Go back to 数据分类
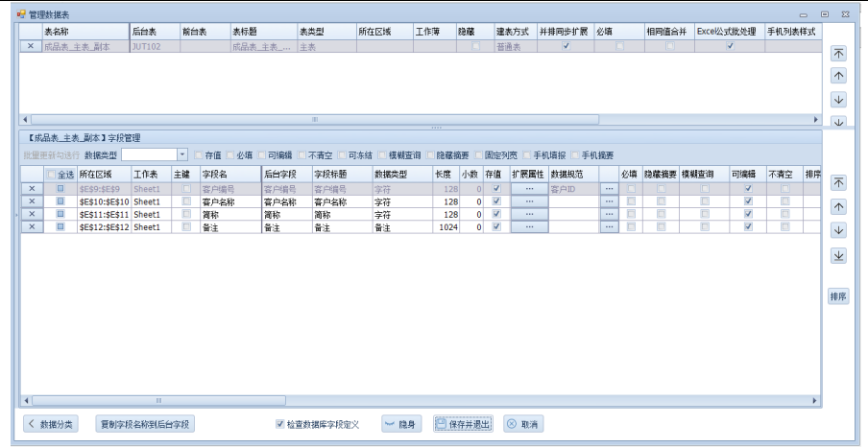 coord(49,424)
